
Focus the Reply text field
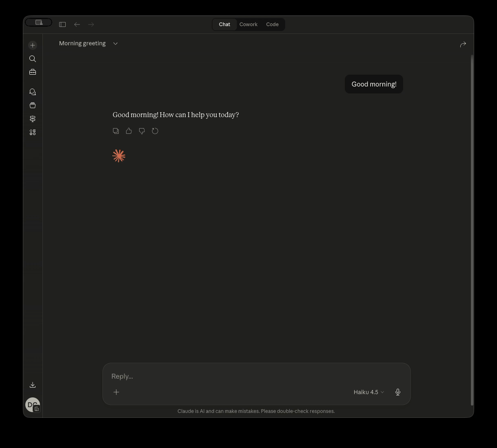pyautogui.click(x=256, y=376)
